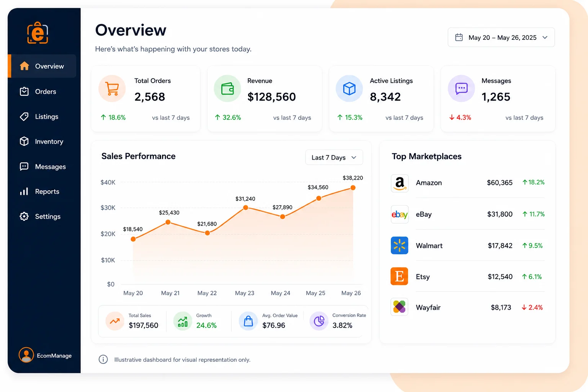
Task: Click the May 23 $31,240 data point
Action: [x=245, y=207]
